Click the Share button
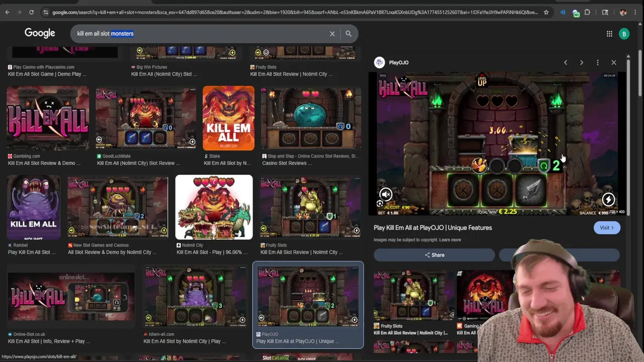 (x=434, y=255)
